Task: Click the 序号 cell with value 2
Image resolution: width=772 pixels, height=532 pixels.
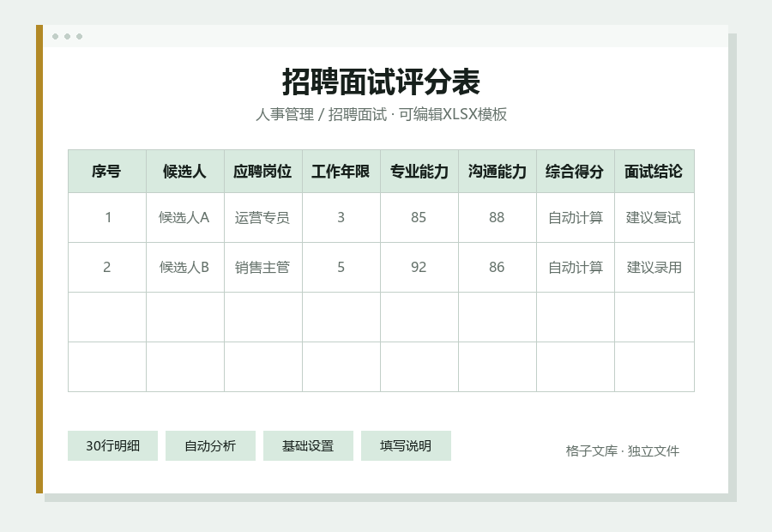Action: 107,267
